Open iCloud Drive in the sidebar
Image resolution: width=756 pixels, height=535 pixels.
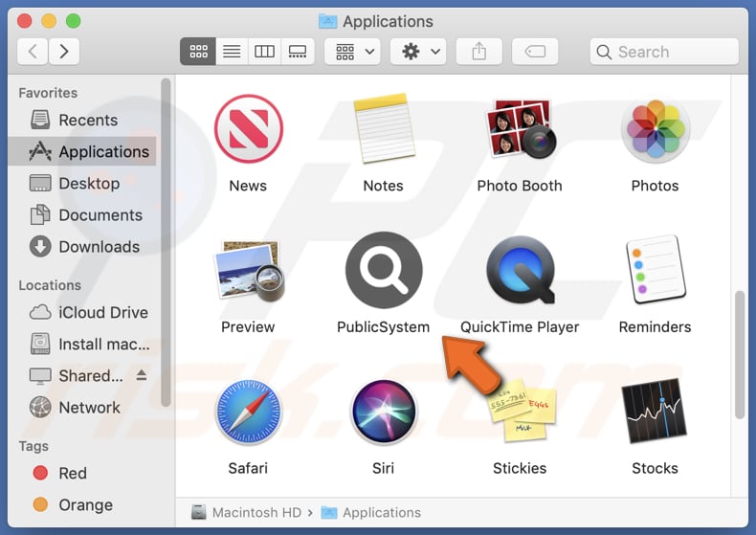tap(82, 312)
